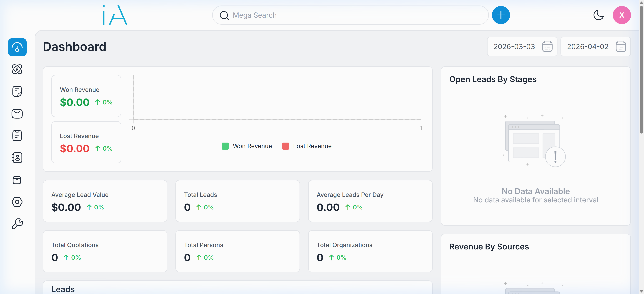Select the Leads icon in the sidebar
The height and width of the screenshot is (294, 644).
tap(17, 70)
